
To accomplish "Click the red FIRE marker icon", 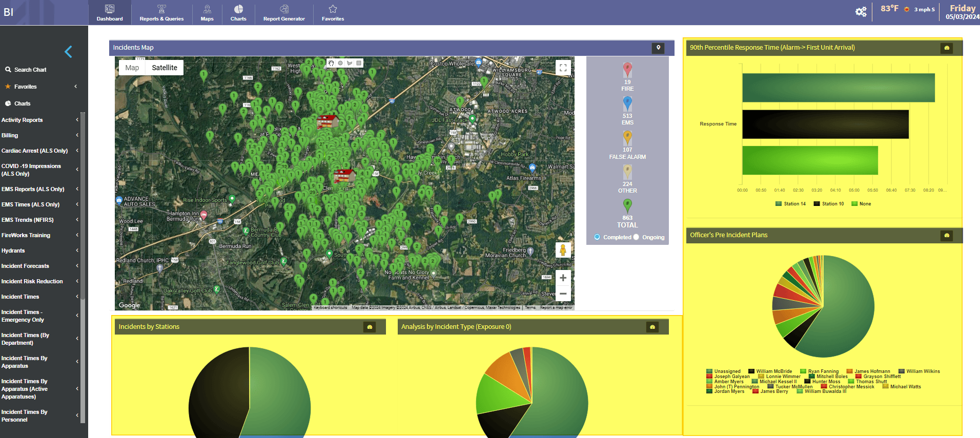I will tap(627, 70).
